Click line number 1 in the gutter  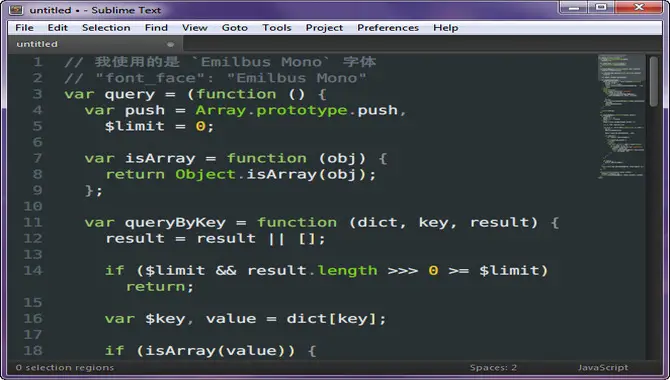(x=38, y=62)
